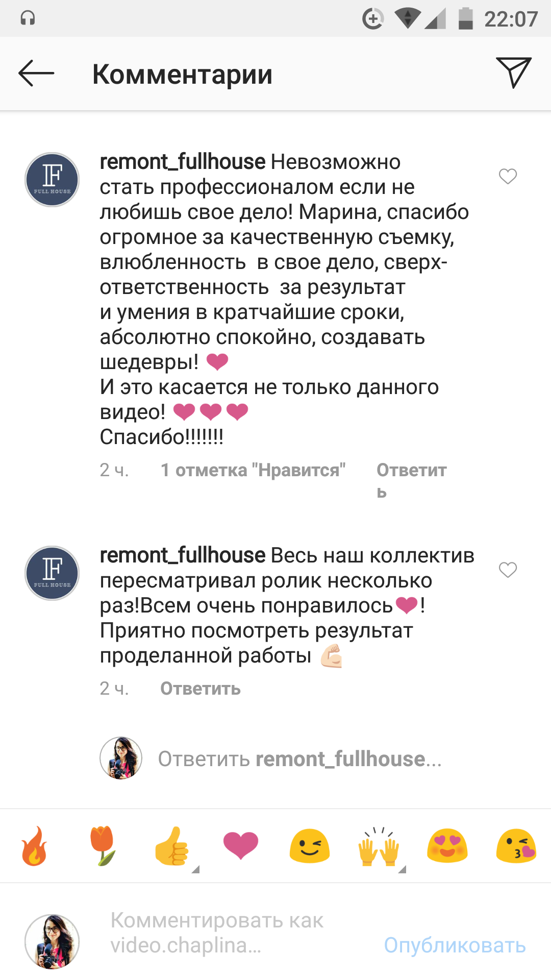Insert the raised hands emoji
Viewport: 551px width, 980px height.
379,846
